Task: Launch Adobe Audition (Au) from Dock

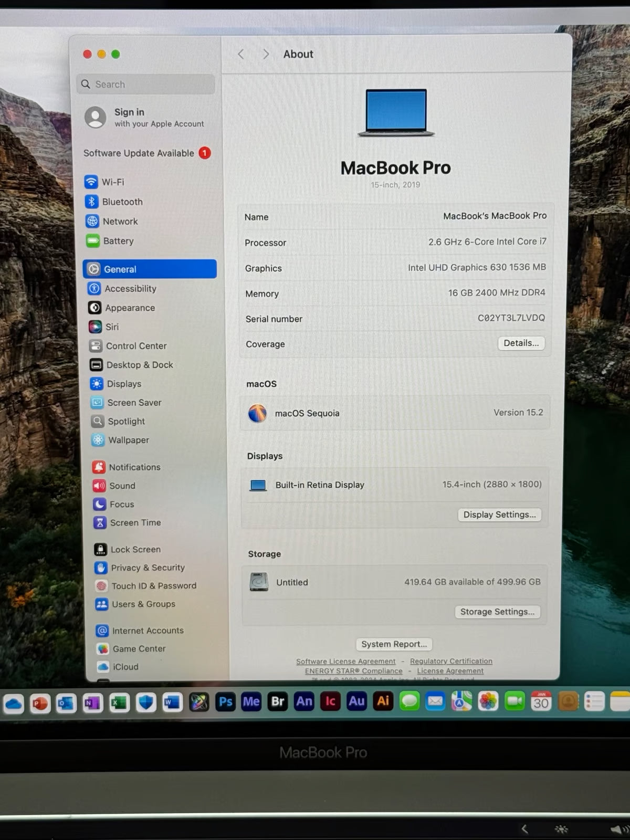Action: (356, 701)
